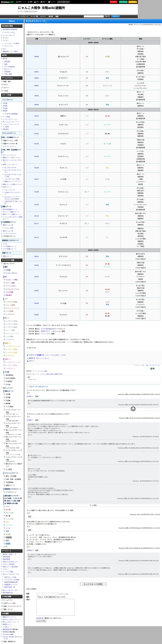
Task: Click the コメント (87) speech bubble link
Action: coord(139,365)
